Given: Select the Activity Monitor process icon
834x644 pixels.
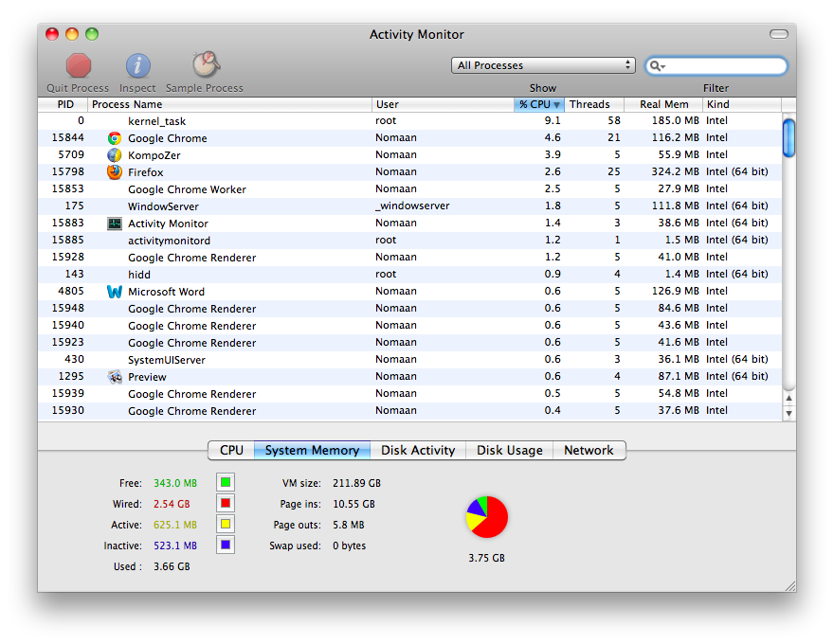Looking at the screenshot, I should [x=115, y=224].
